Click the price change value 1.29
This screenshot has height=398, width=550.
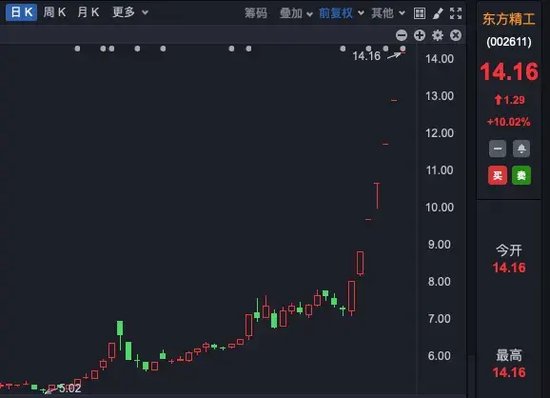[x=514, y=100]
